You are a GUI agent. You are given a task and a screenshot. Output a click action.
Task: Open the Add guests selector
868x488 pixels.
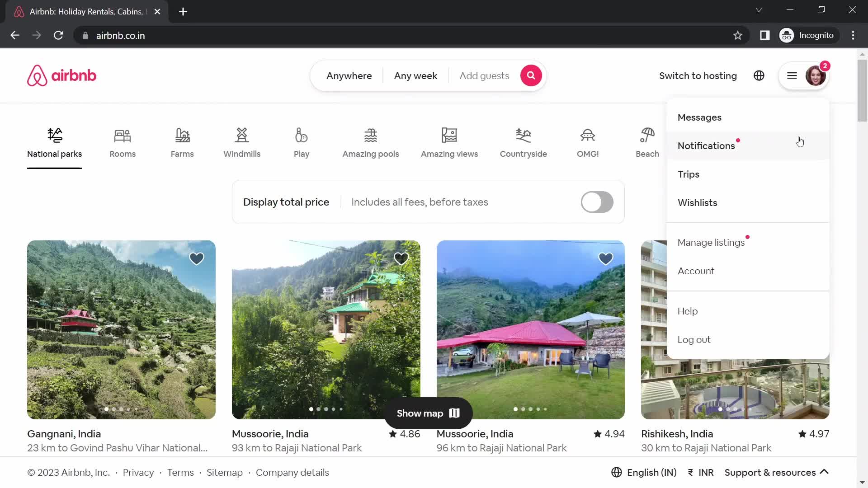[484, 75]
